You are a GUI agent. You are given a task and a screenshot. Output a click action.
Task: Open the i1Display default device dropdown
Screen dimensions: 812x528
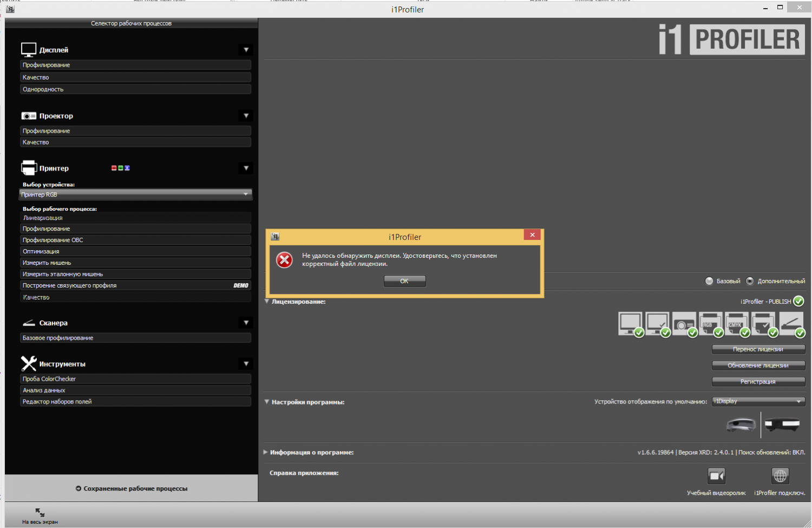(x=758, y=401)
